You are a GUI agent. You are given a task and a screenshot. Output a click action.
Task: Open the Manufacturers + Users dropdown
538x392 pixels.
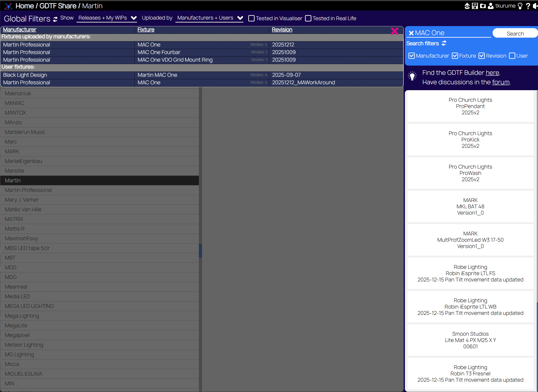tap(210, 18)
